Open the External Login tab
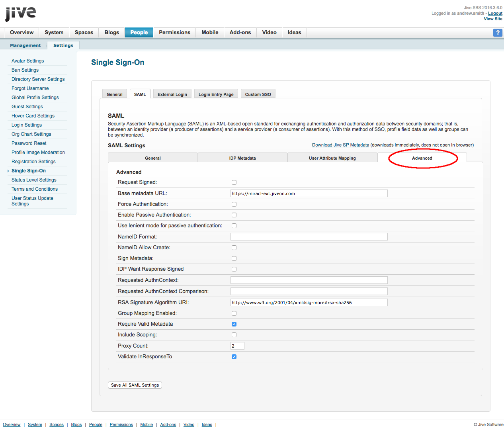The width and height of the screenshot is (504, 430). [172, 94]
